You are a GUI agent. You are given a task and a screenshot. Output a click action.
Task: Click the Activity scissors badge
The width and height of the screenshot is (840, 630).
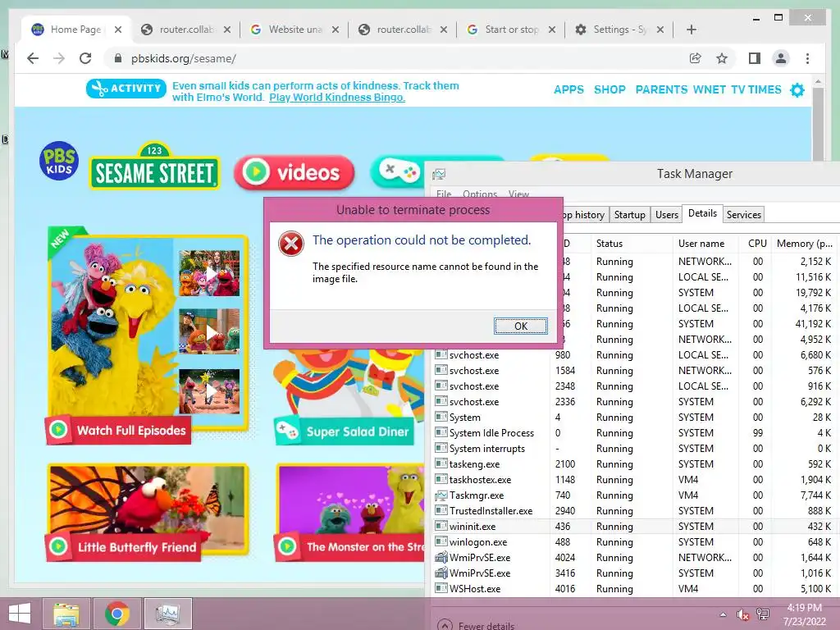[x=126, y=89]
